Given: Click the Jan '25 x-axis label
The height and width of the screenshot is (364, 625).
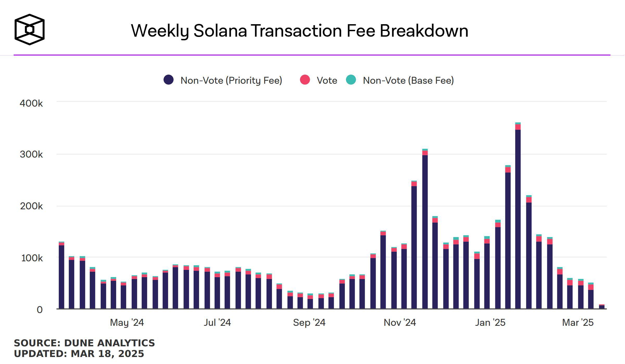Looking at the screenshot, I should click(x=490, y=323).
